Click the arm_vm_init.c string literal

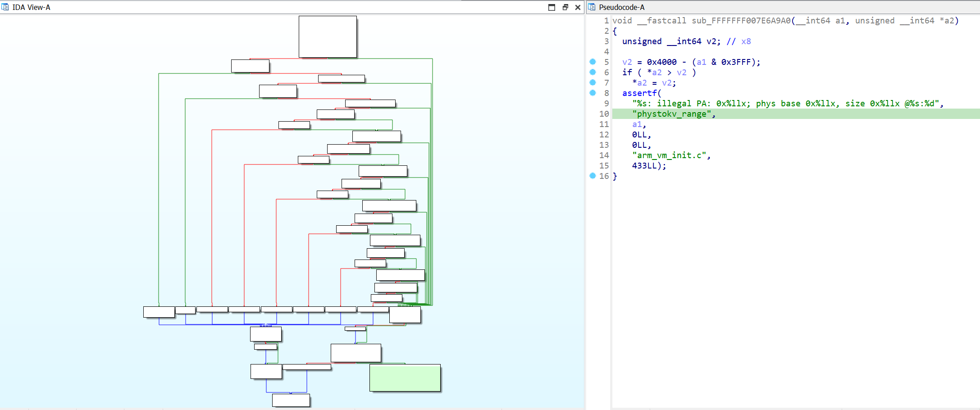(x=670, y=155)
